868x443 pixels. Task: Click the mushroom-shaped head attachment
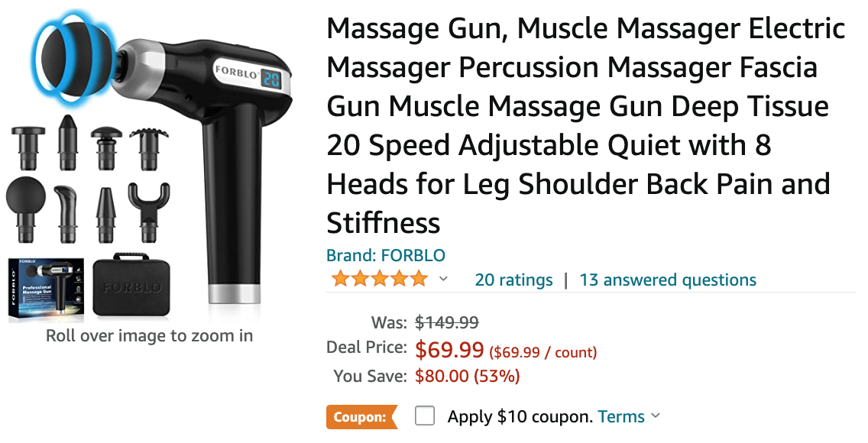pos(106,147)
